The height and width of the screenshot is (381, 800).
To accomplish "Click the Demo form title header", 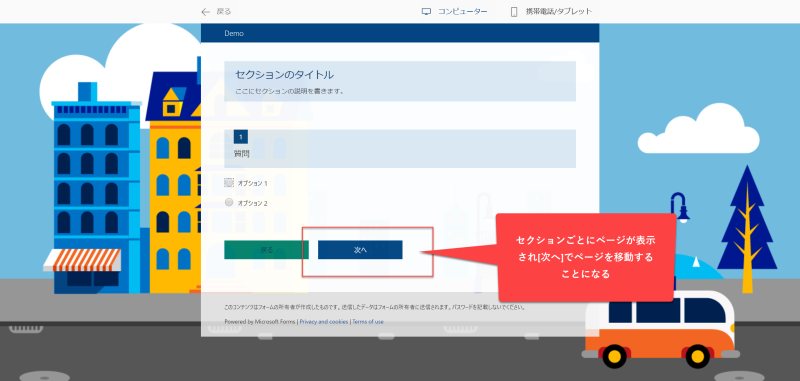I will 234,33.
